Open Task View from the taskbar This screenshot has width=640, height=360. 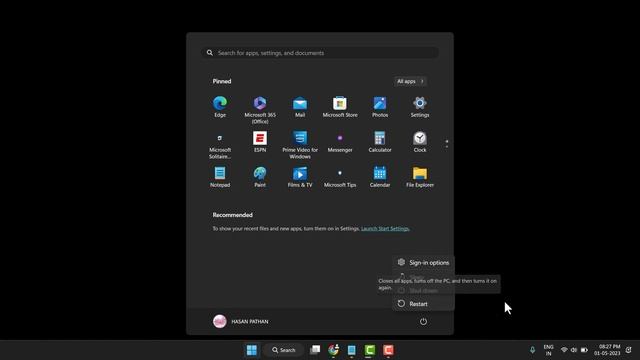(315, 350)
